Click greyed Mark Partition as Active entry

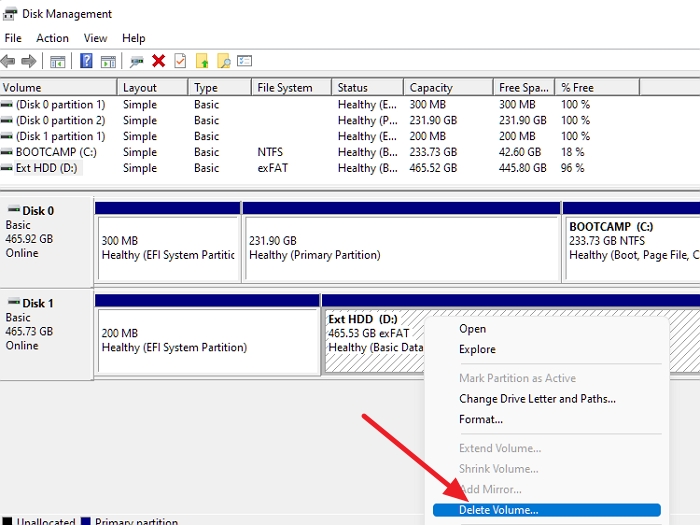(x=547, y=378)
